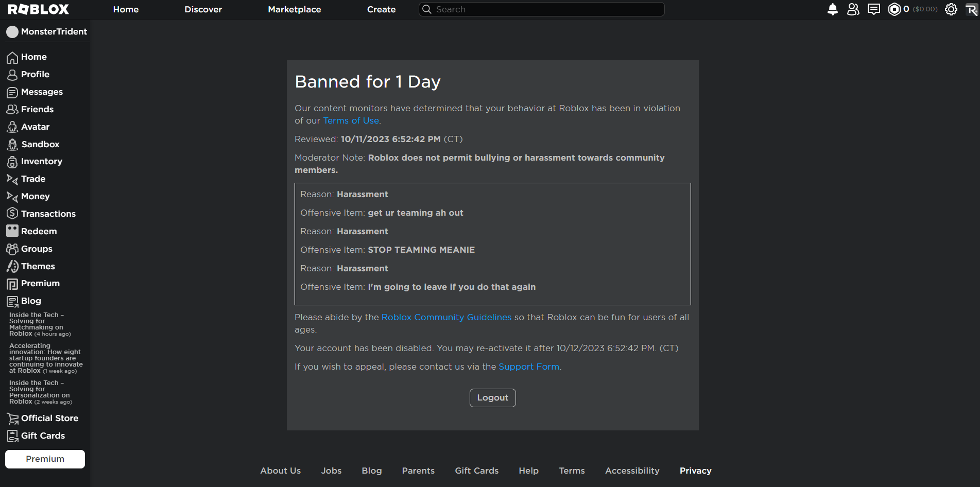Open the Trade page

pyautogui.click(x=32, y=179)
